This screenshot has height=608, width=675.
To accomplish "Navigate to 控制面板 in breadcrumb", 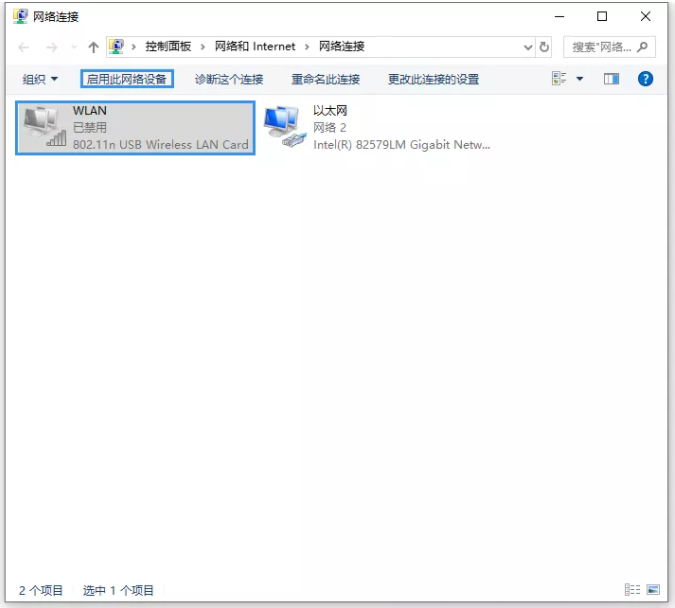I will pos(168,47).
